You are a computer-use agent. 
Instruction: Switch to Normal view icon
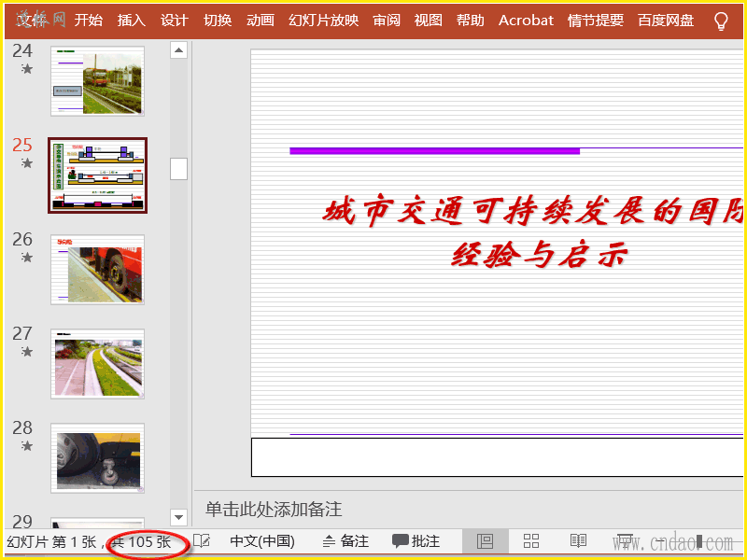[485, 541]
